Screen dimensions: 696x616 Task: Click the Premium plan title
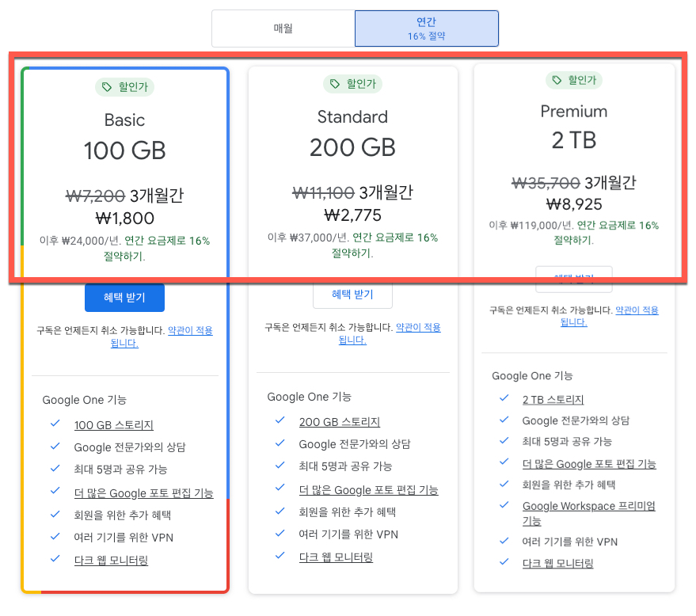coord(574,112)
